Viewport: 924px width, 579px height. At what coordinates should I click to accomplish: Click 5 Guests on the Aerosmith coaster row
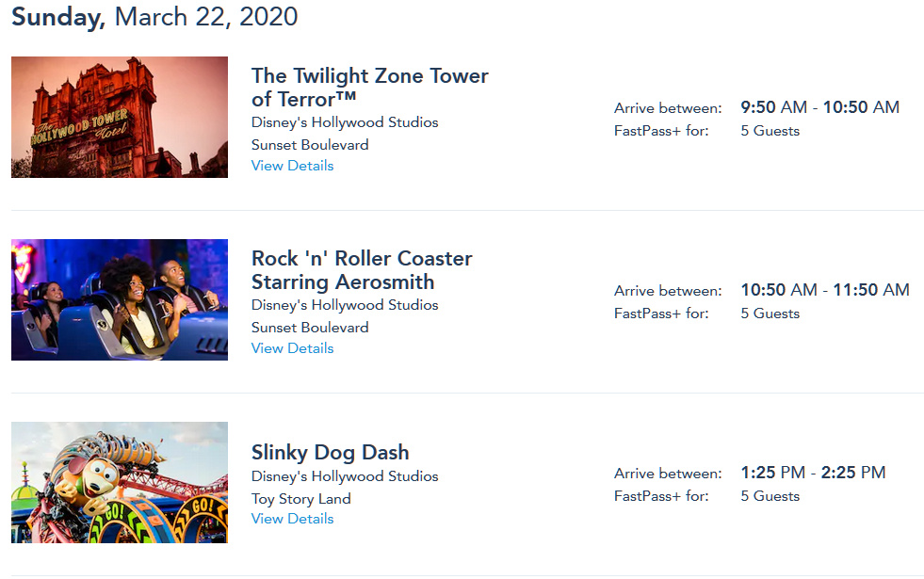pos(770,314)
